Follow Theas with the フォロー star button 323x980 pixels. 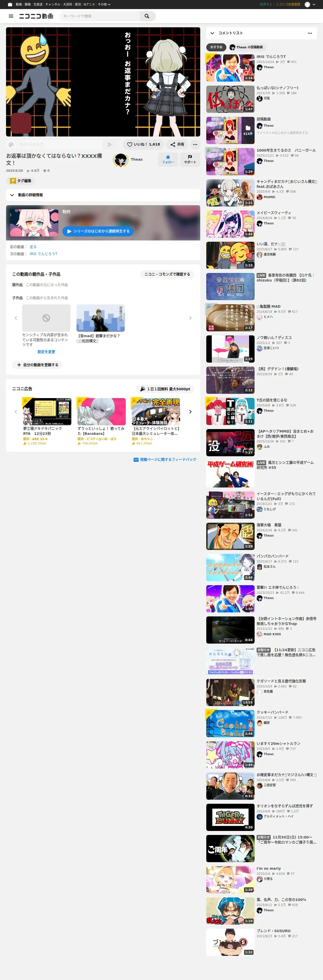[x=168, y=159]
